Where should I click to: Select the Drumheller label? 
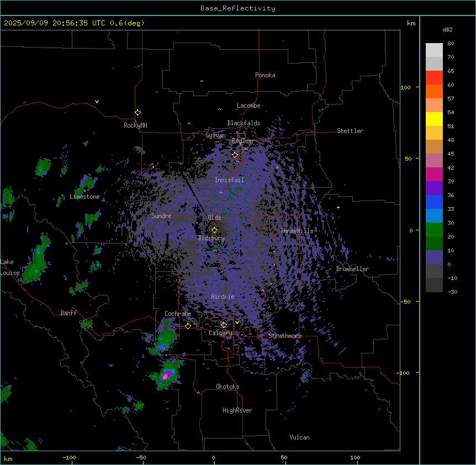click(352, 269)
